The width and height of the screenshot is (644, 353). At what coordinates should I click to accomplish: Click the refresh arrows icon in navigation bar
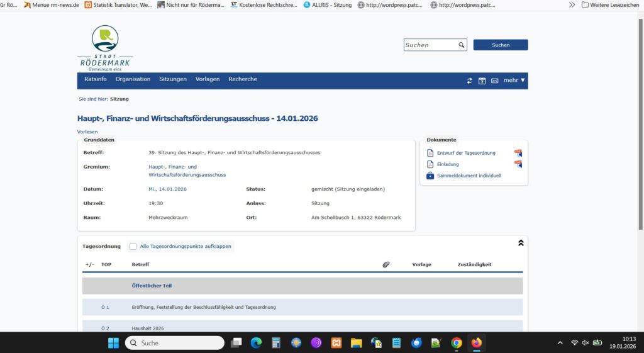click(469, 81)
